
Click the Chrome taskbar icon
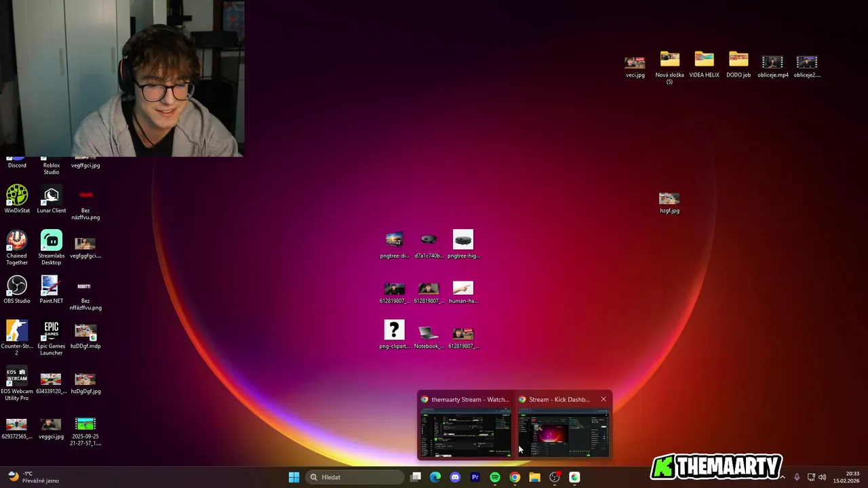click(515, 477)
